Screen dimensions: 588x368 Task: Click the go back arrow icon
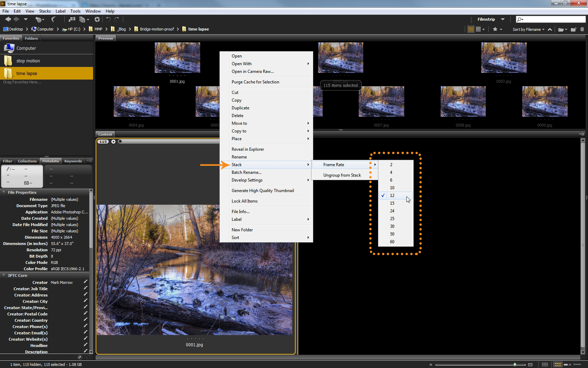(8, 20)
